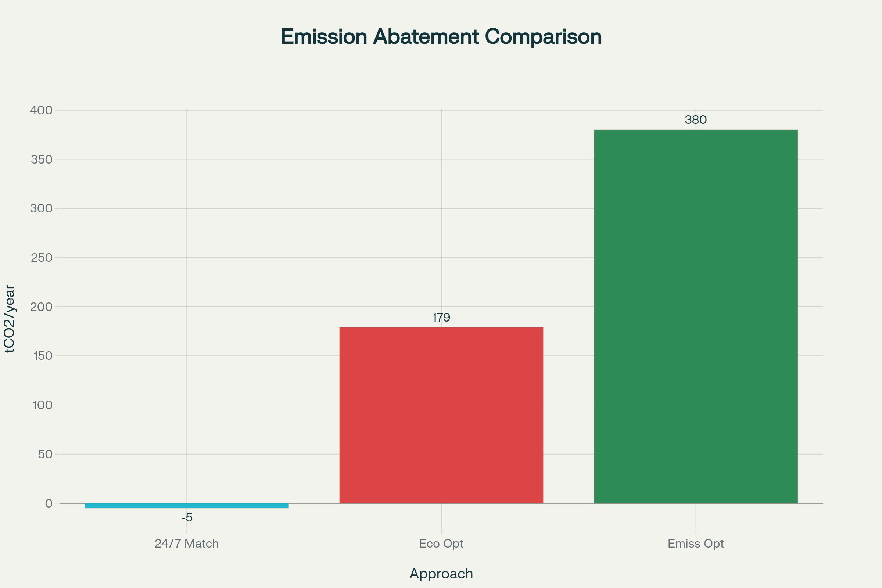Click the Approach x-axis title
This screenshot has width=882, height=588.
[441, 574]
